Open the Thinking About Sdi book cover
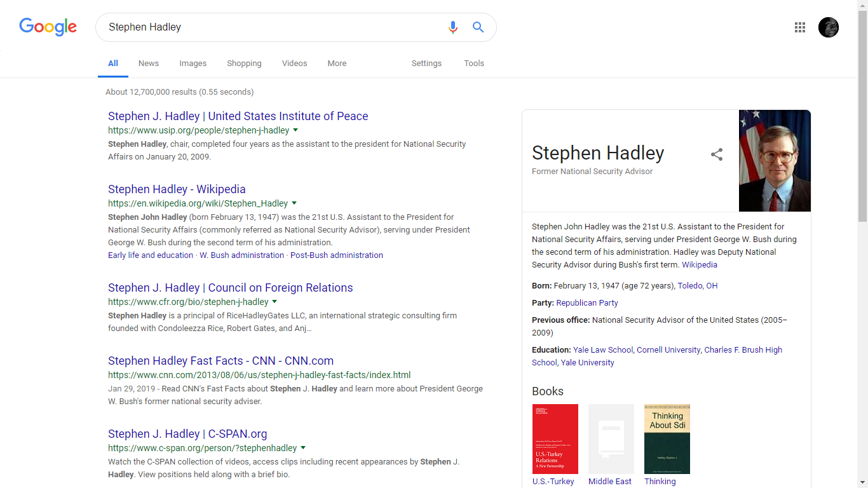This screenshot has height=488, width=868. click(667, 439)
